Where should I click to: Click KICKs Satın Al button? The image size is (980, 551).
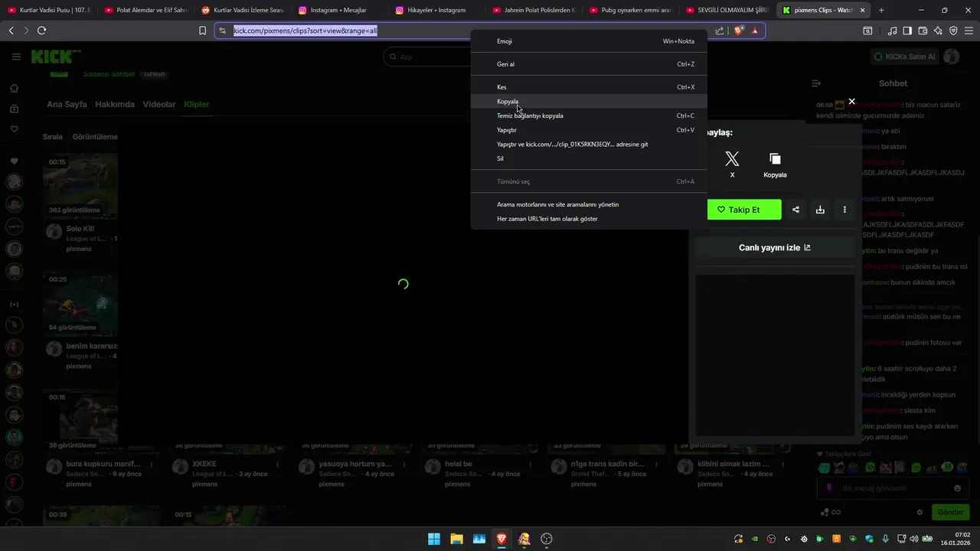pyautogui.click(x=904, y=57)
